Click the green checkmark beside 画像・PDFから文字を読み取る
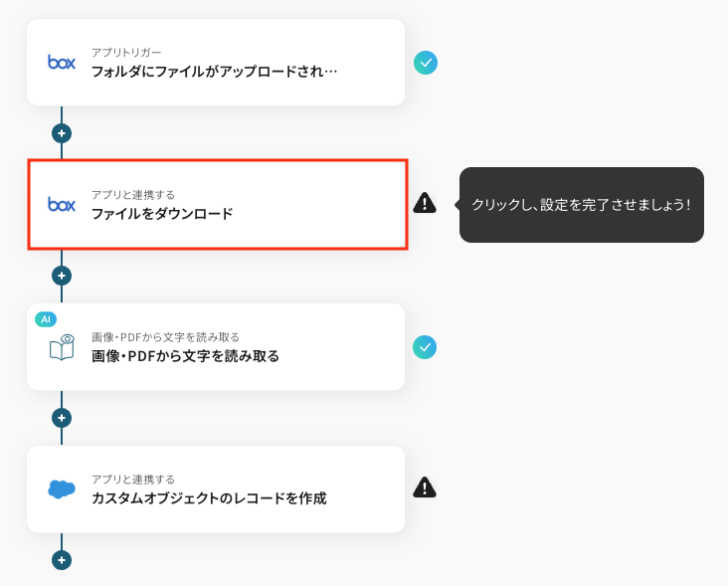 click(426, 347)
